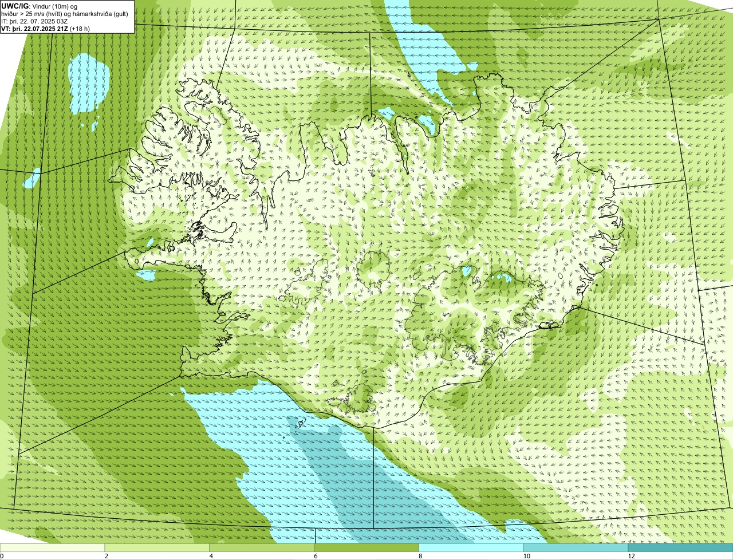The width and height of the screenshot is (733, 560).
Task: Click the 4–6 m/s medium green swatch
Action: [262, 547]
